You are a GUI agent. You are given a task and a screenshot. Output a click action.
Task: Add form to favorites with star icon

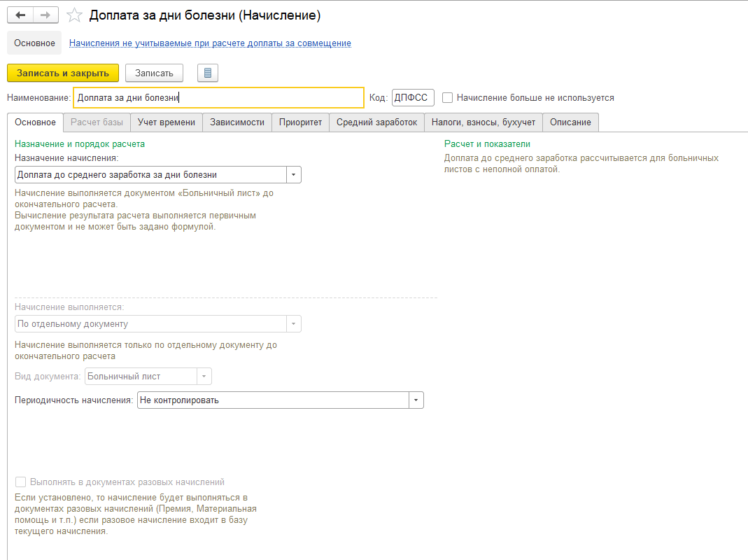point(74,15)
